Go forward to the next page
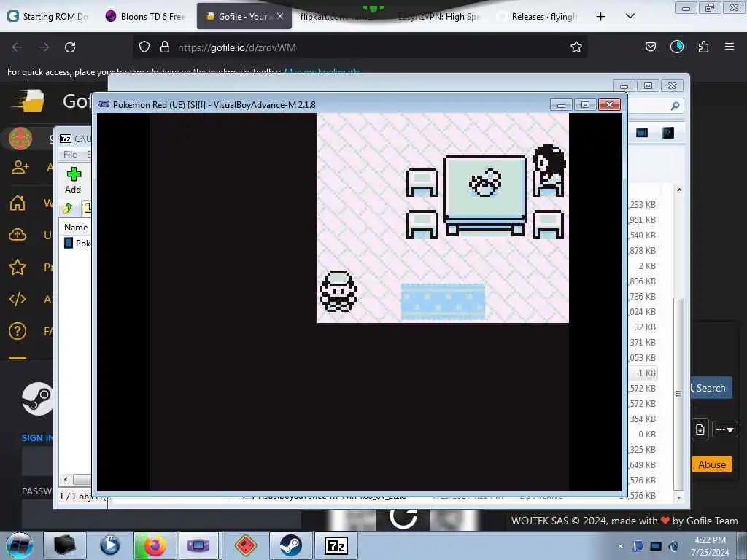The image size is (747, 560). pyautogui.click(x=44, y=47)
